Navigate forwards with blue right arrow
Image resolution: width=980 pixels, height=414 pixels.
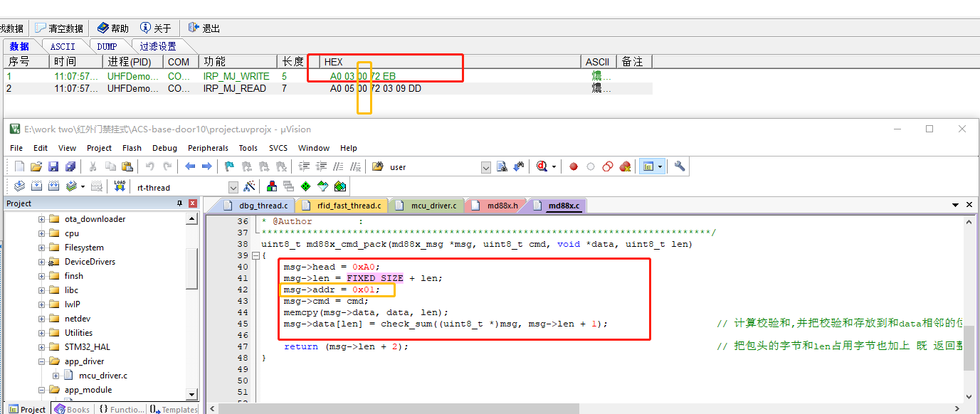(206, 166)
